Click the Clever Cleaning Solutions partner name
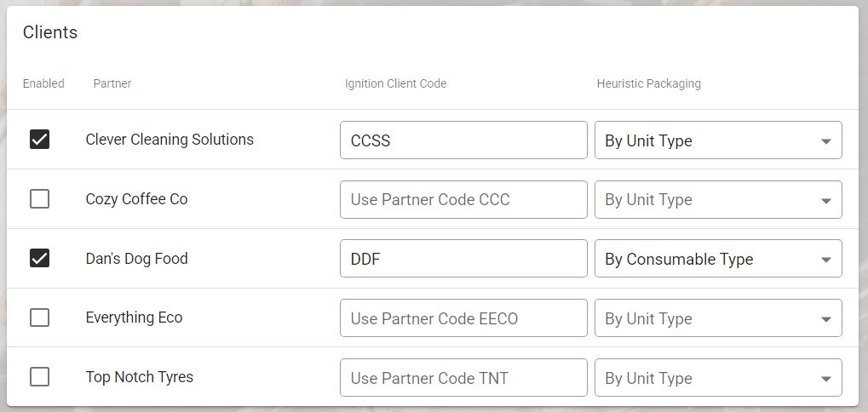This screenshot has height=412, width=868. [x=170, y=140]
